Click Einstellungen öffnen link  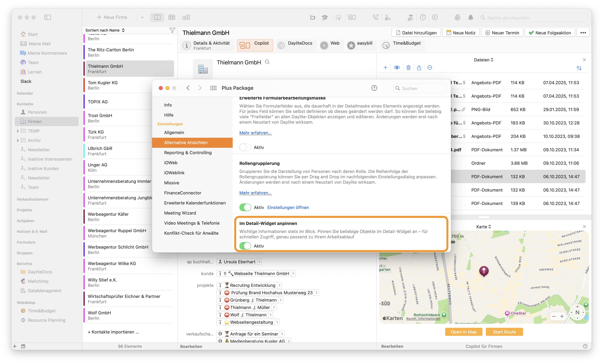pyautogui.click(x=288, y=207)
